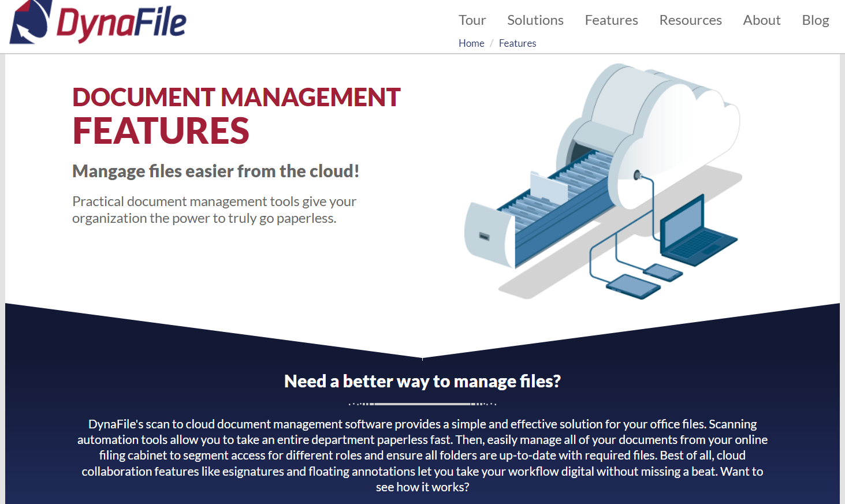This screenshot has width=845, height=504.
Task: Click the paragraph beginning "DynaFile's scan to cloud"
Action: (x=422, y=456)
